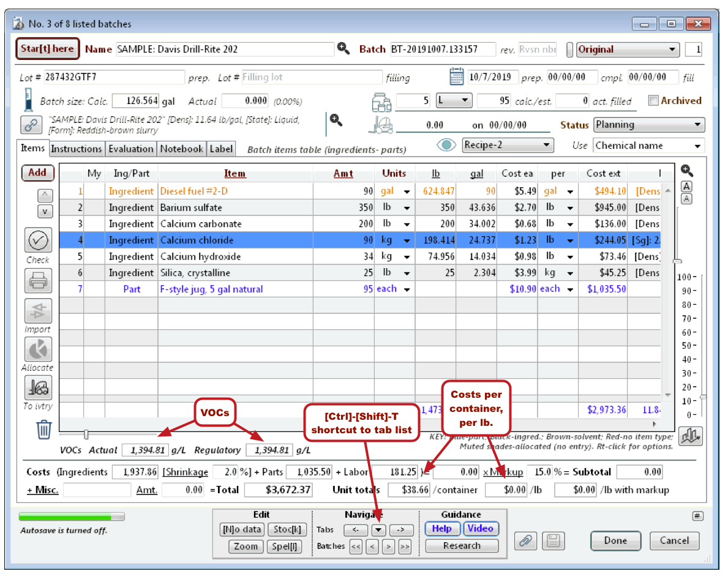The height and width of the screenshot is (574, 728).
Task: Click the Star[t] here button
Action: (x=47, y=49)
